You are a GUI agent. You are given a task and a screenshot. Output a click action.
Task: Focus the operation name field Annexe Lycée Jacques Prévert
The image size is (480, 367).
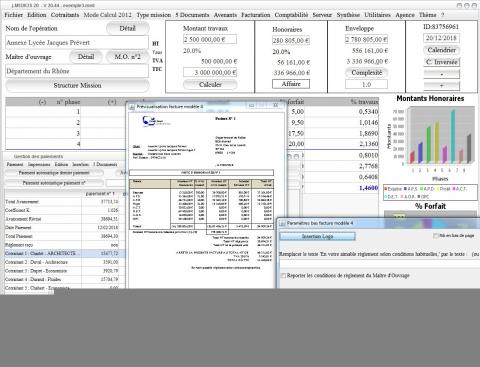[77, 43]
